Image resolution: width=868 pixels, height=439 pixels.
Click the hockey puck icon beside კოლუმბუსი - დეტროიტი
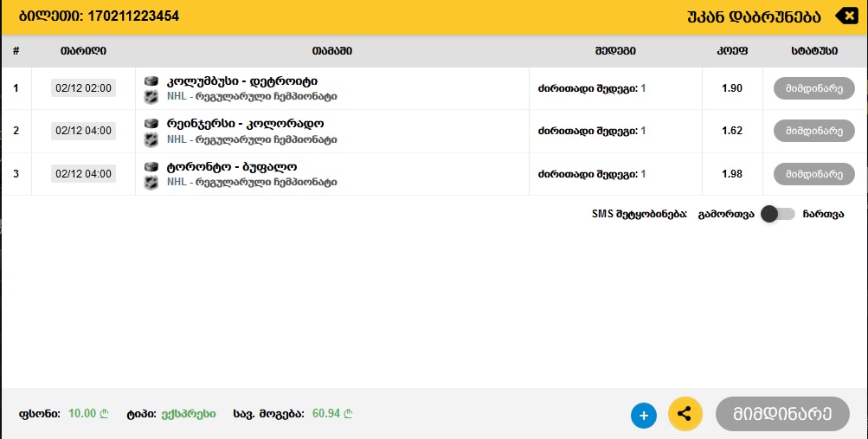pos(151,81)
